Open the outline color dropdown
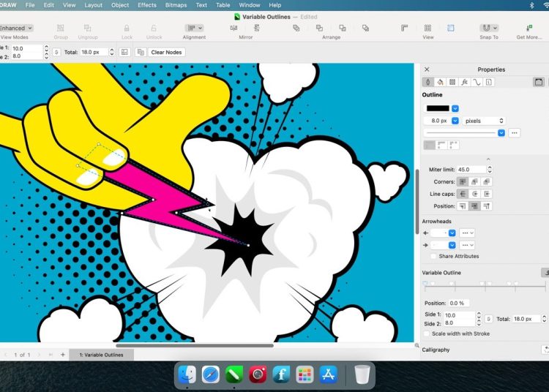Screen dimensions: 549x392 click(x=455, y=108)
